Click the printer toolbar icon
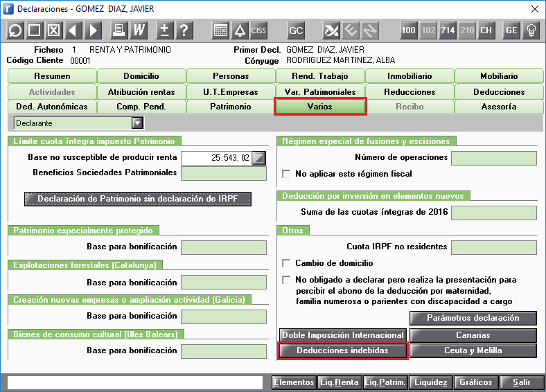The height and width of the screenshot is (392, 546). 119,30
